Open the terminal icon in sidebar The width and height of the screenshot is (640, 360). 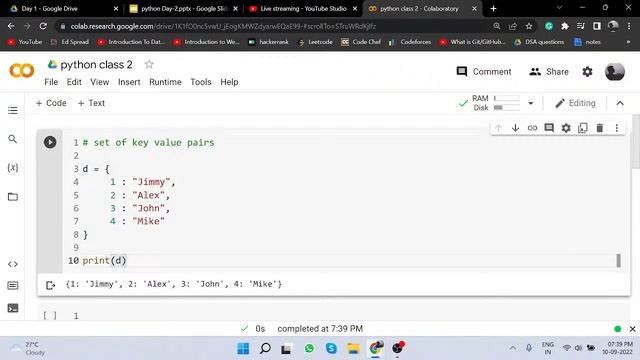(x=13, y=308)
